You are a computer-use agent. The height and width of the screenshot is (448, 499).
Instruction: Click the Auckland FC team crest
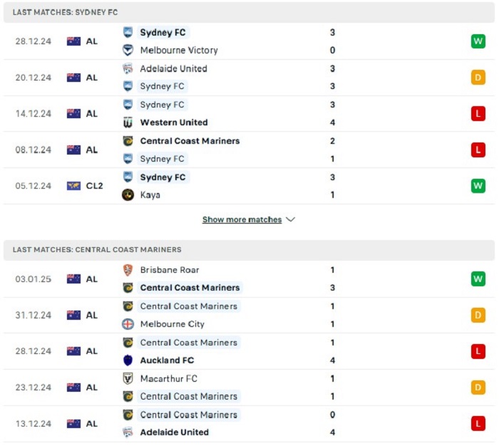[128, 360]
